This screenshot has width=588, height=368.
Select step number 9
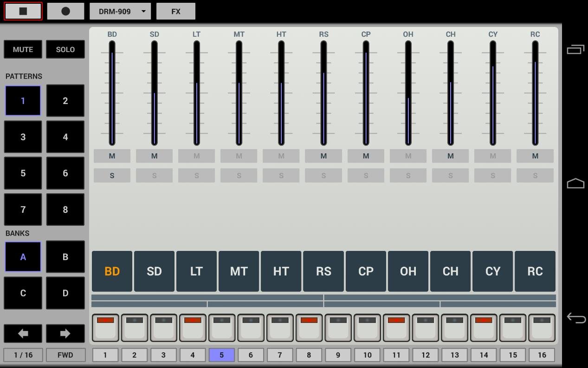(338, 355)
